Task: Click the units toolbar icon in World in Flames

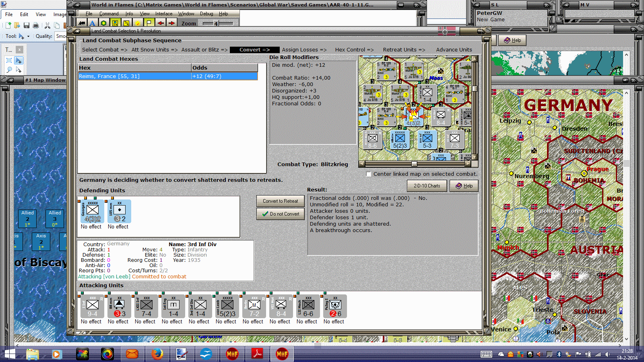Action: click(82, 23)
